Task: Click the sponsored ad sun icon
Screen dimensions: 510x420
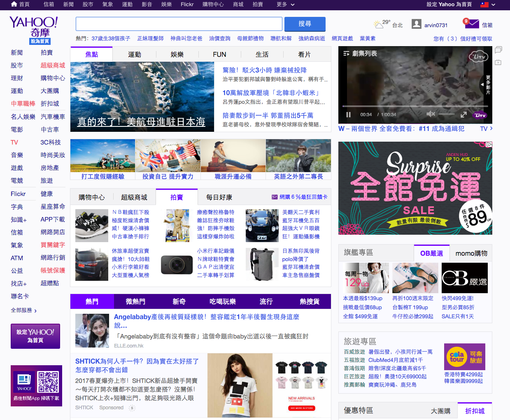Action: coord(132,408)
